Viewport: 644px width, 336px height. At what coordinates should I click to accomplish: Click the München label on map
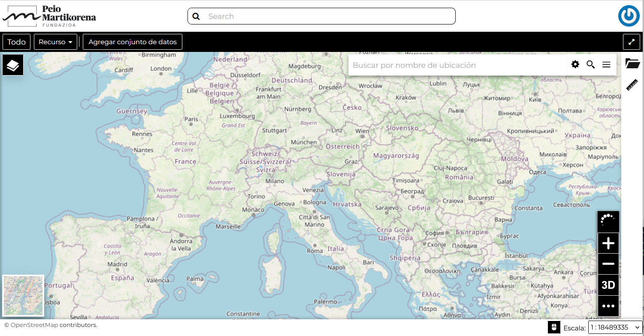point(304,142)
